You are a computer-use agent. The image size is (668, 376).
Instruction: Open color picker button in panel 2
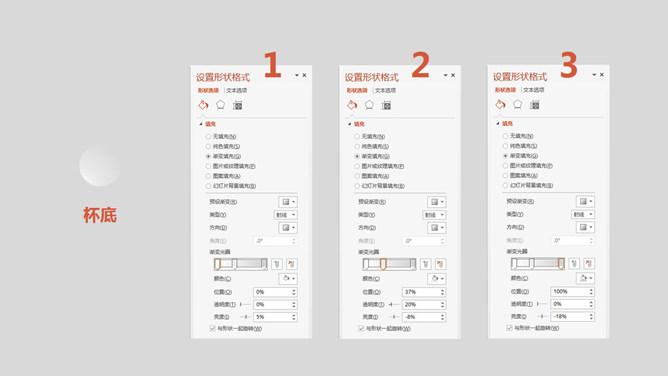[437, 278]
